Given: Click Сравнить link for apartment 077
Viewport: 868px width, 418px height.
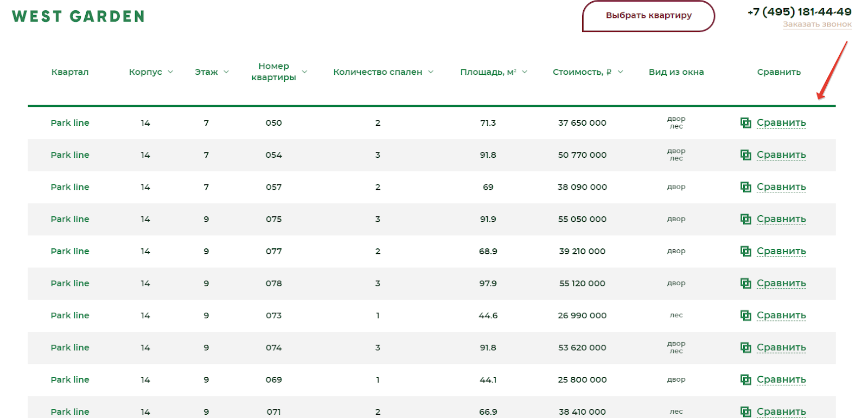Looking at the screenshot, I should (781, 251).
